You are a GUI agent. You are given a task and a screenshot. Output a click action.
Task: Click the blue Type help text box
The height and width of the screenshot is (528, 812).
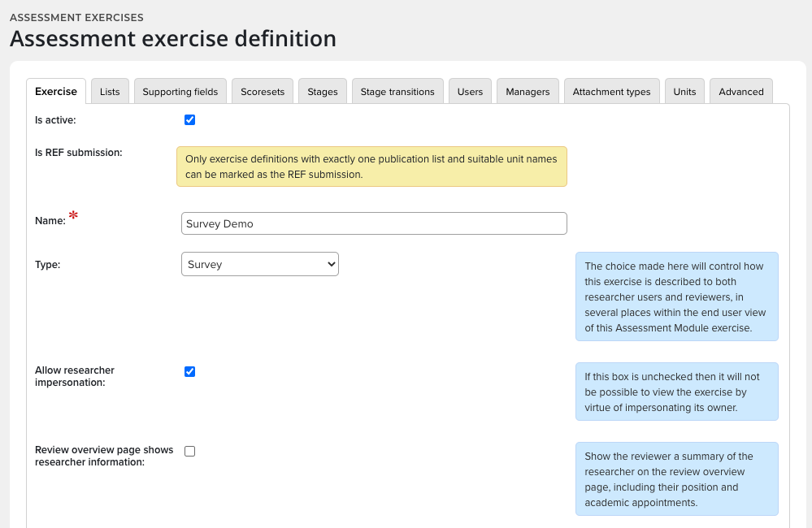click(676, 296)
